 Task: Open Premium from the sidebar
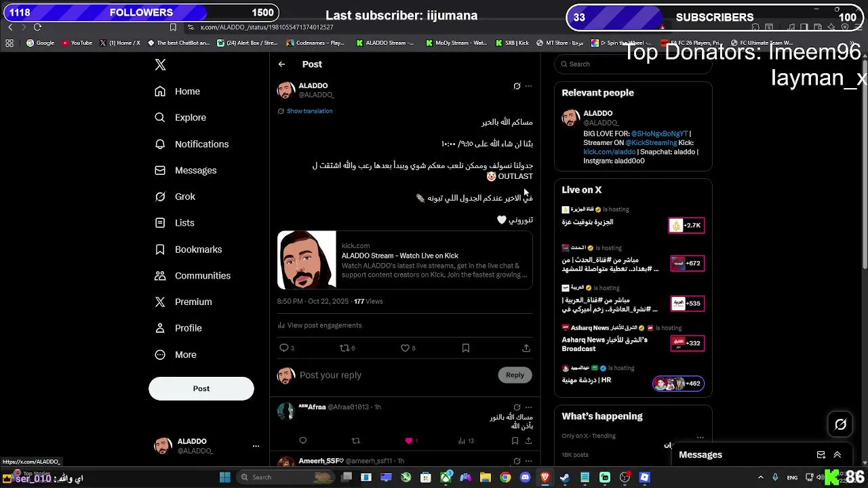183,302
